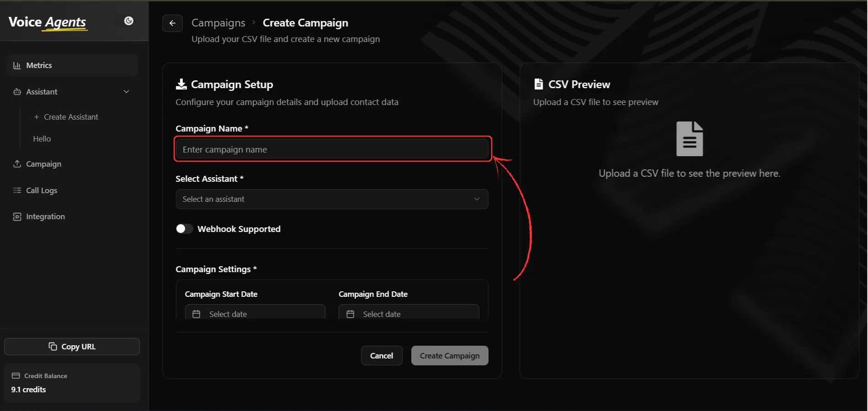Image resolution: width=868 pixels, height=411 pixels.
Task: Click the calendar icon in Campaign End Date
Action: point(350,314)
